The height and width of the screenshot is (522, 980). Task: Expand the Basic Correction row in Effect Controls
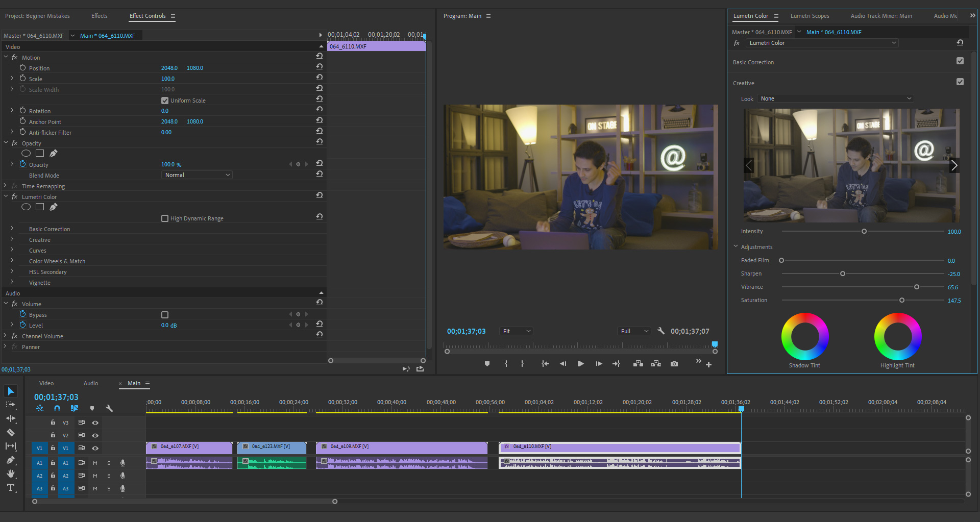click(x=12, y=229)
